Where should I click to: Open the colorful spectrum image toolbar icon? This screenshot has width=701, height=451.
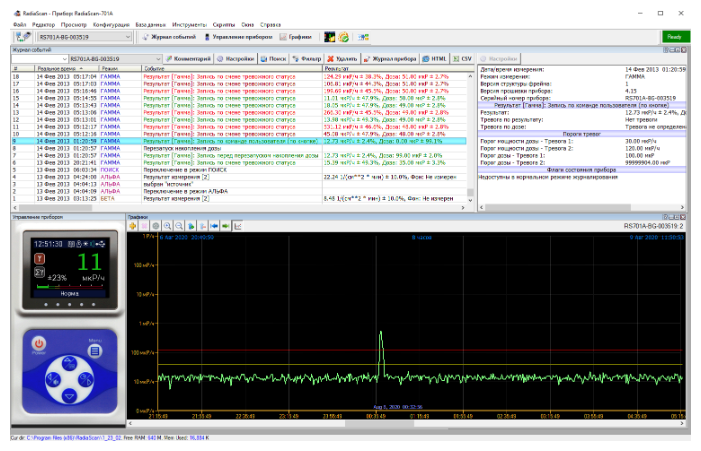pos(329,37)
